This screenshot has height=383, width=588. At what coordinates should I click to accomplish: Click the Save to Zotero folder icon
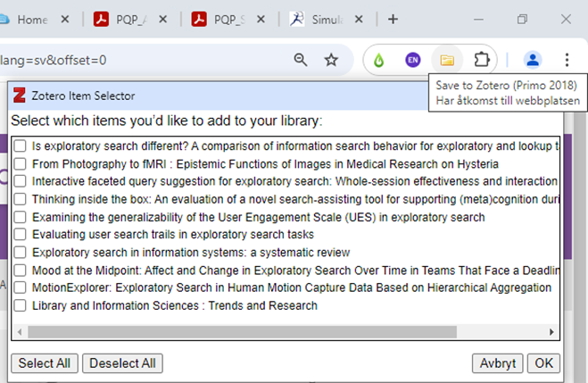point(447,60)
